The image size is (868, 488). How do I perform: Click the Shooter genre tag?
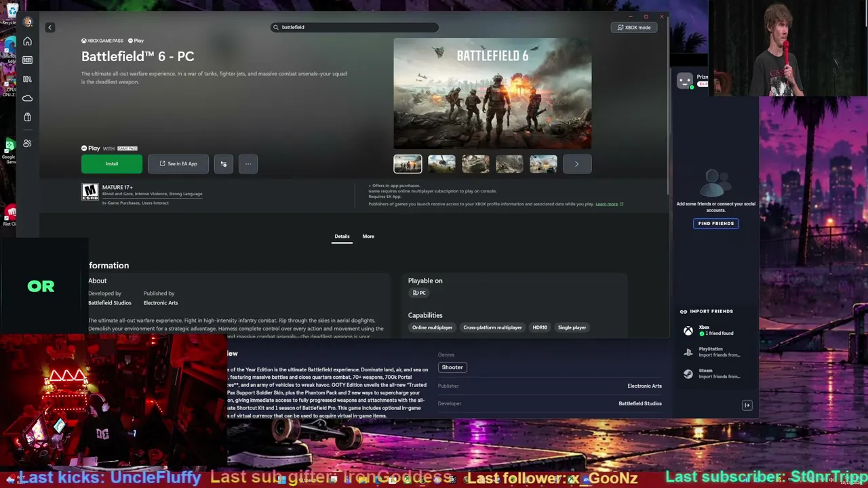pos(452,367)
